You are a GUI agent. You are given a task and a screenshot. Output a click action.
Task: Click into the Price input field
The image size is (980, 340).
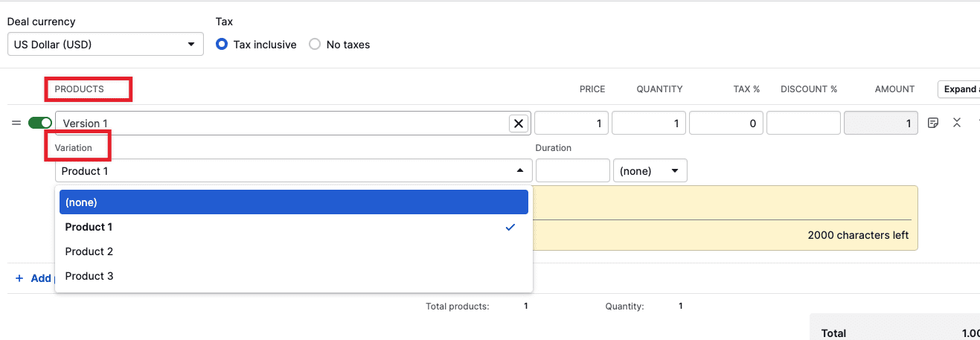(571, 124)
